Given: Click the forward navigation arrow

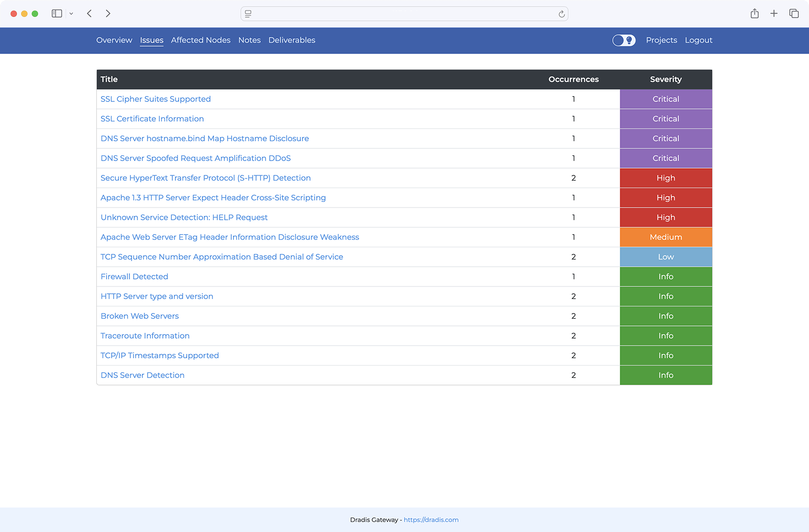Looking at the screenshot, I should point(108,13).
